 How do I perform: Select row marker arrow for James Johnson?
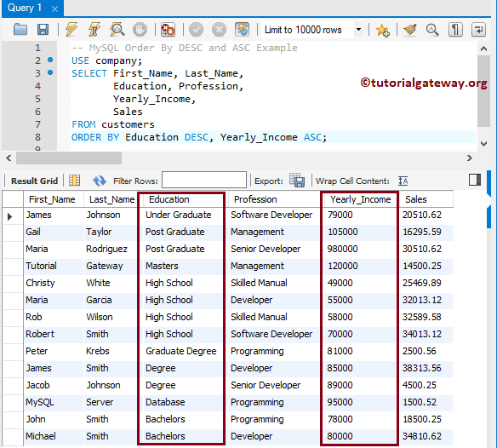(10, 216)
